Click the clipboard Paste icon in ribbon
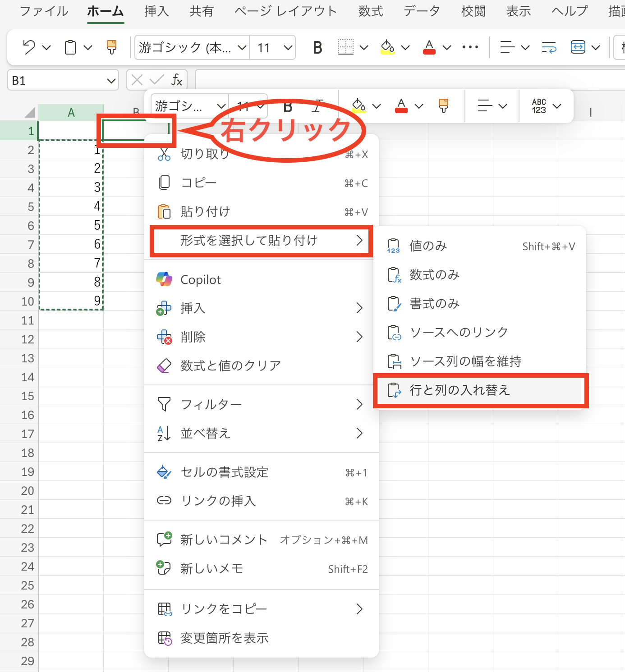Image resolution: width=625 pixels, height=672 pixels. tap(70, 47)
